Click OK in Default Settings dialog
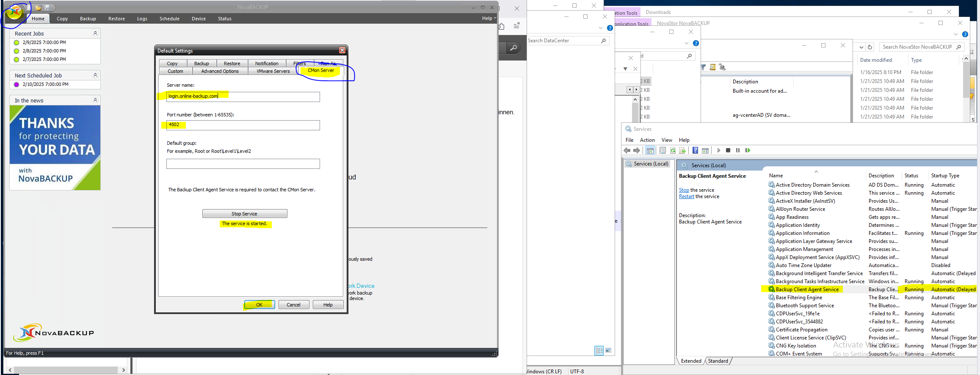980x375 pixels. click(259, 305)
